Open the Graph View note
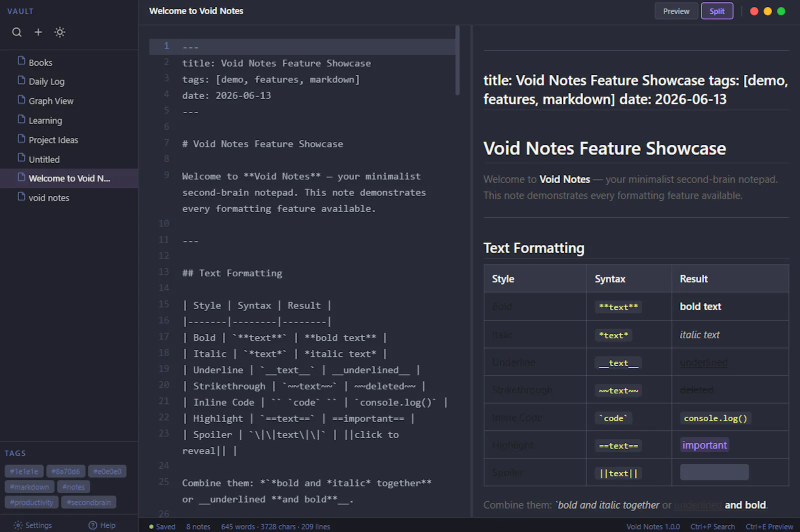The height and width of the screenshot is (532, 800). point(69,100)
